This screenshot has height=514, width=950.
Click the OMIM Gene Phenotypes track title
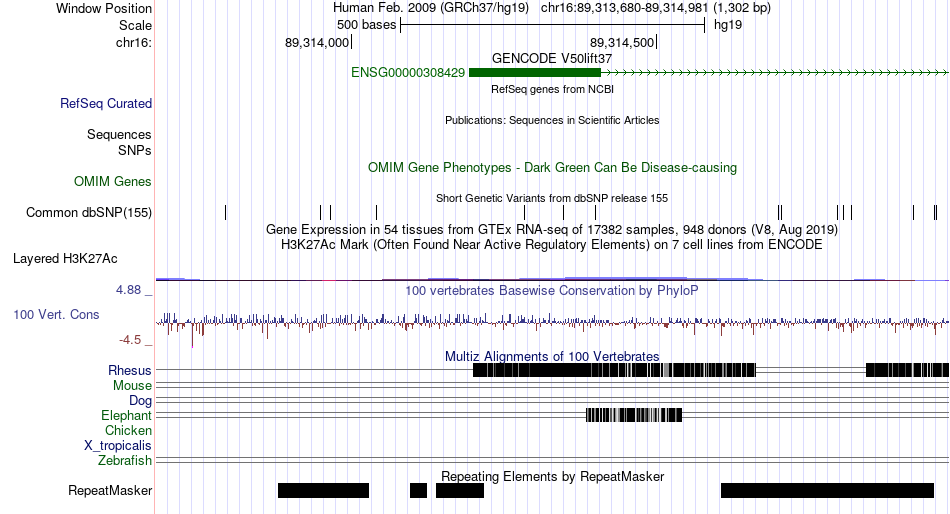click(552, 168)
